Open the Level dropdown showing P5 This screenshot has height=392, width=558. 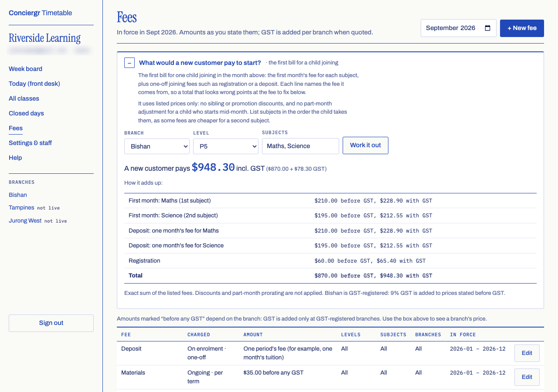click(226, 146)
